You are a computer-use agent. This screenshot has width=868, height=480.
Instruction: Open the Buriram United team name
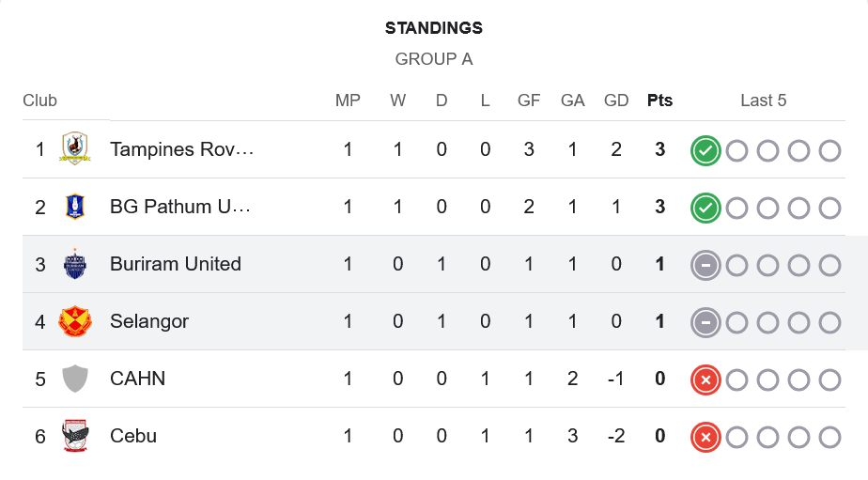click(x=176, y=264)
